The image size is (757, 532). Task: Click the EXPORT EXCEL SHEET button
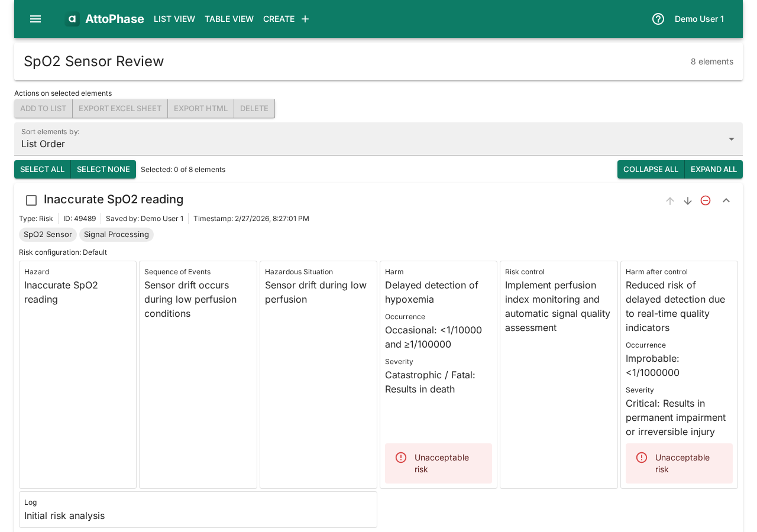click(x=120, y=108)
